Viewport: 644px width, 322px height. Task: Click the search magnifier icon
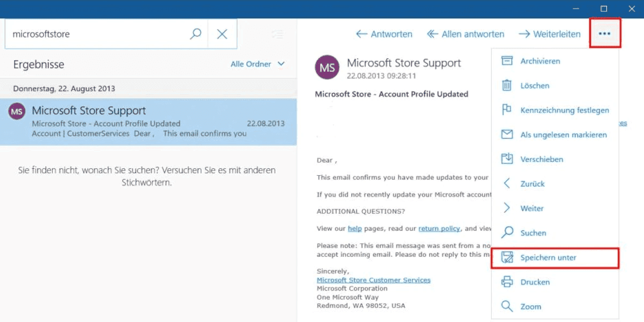point(195,34)
